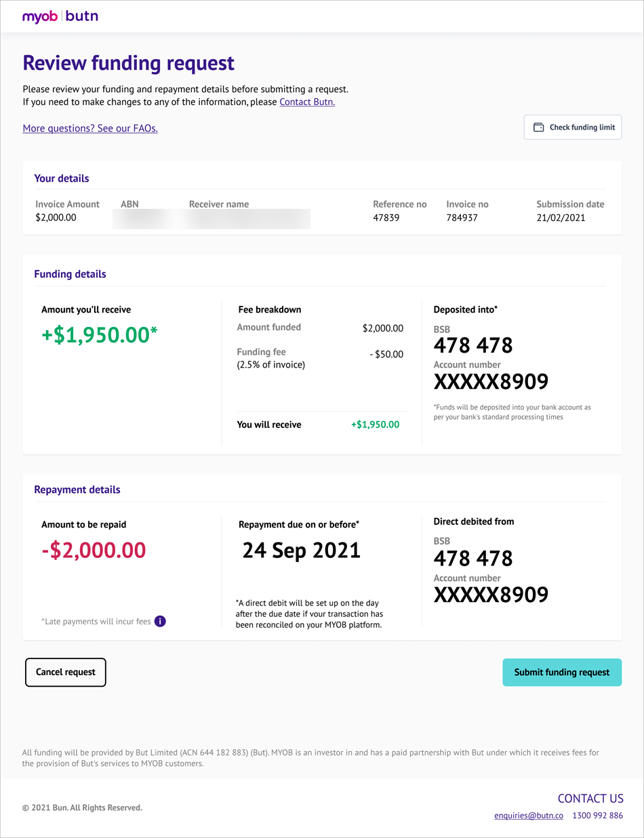644x838 pixels.
Task: Click the Deposited into* heading
Action: pos(466,309)
